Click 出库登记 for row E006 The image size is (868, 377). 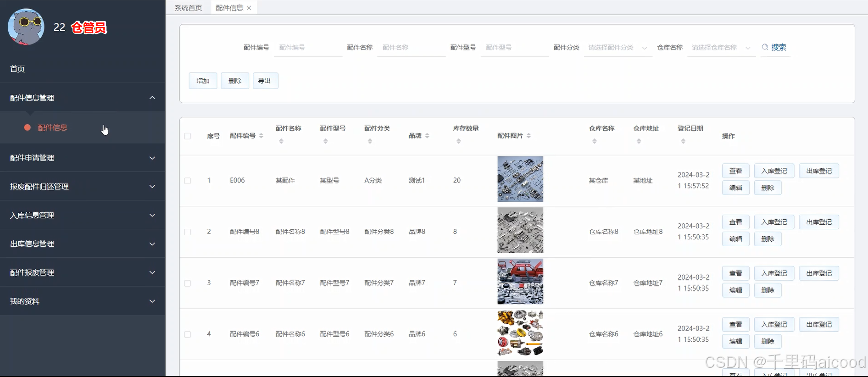click(x=819, y=171)
